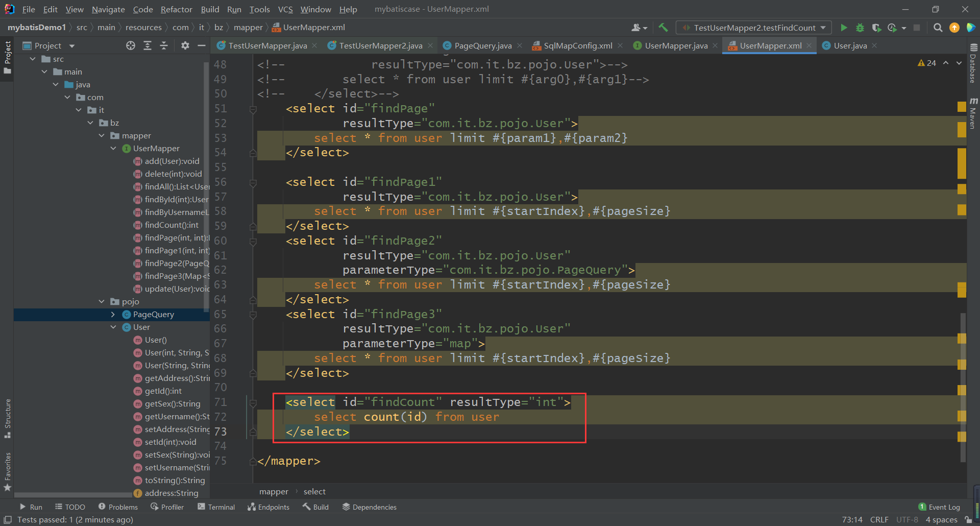Open the Maven tool window

[973, 113]
